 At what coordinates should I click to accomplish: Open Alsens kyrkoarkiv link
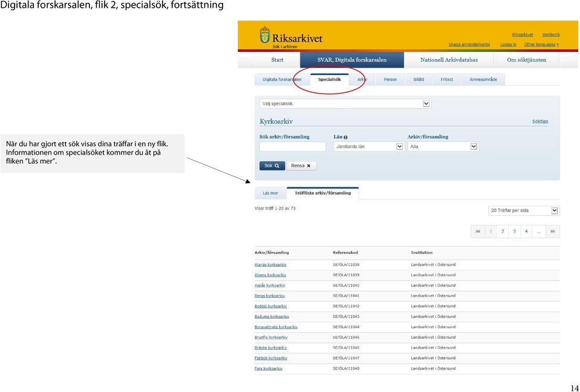(270, 275)
